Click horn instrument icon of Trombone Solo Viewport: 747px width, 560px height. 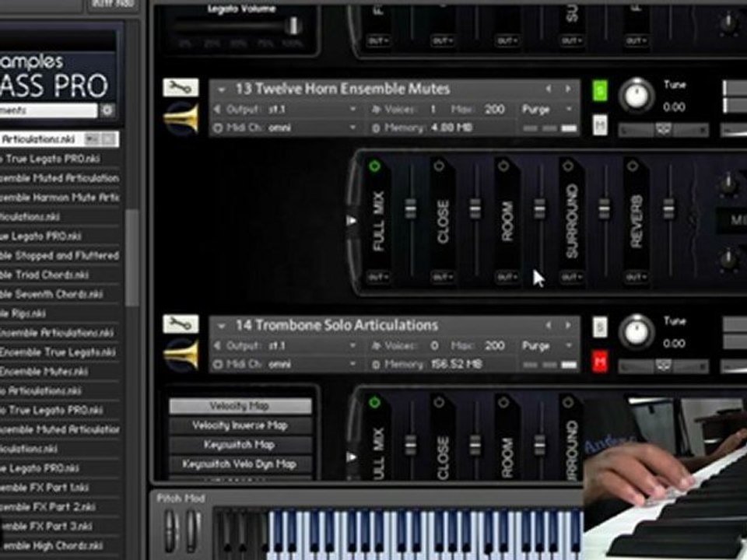pyautogui.click(x=181, y=354)
